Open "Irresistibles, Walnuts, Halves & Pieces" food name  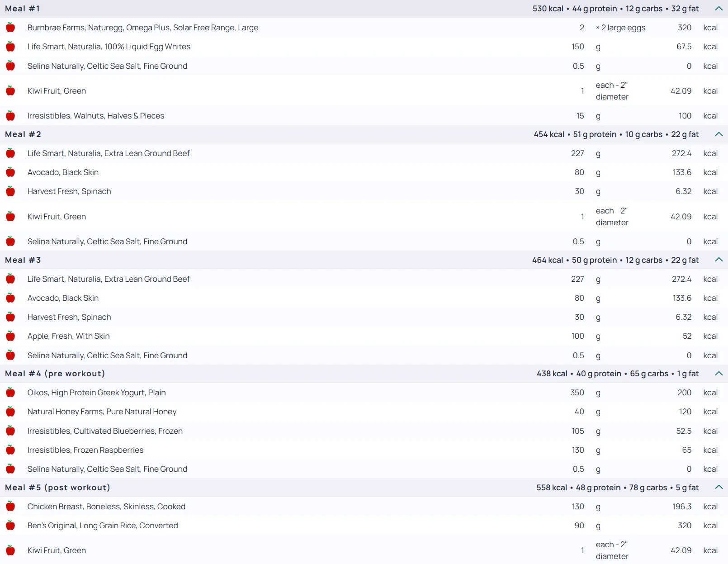[x=96, y=116]
